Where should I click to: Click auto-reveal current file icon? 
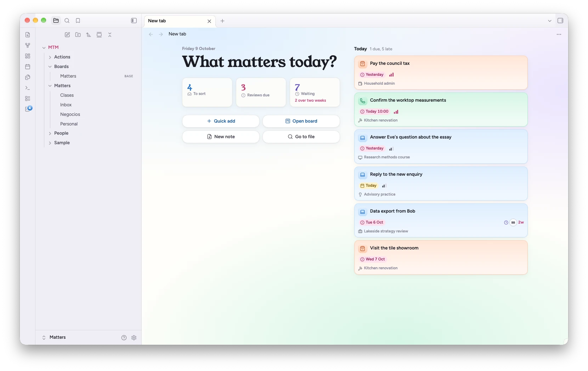tap(99, 35)
